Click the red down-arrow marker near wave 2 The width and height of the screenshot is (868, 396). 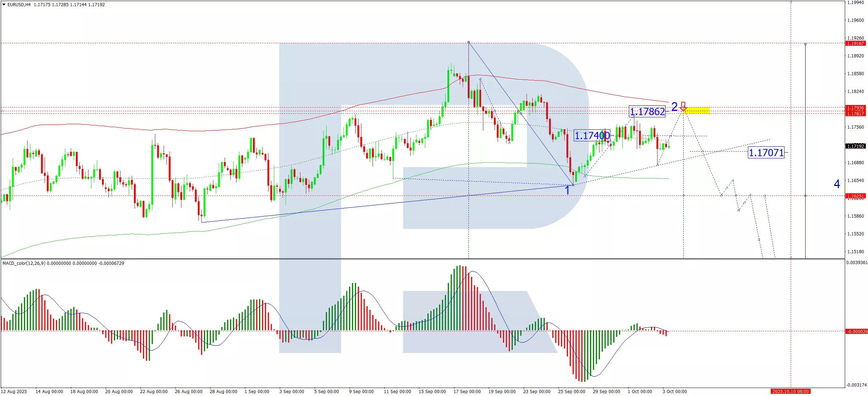[683, 106]
